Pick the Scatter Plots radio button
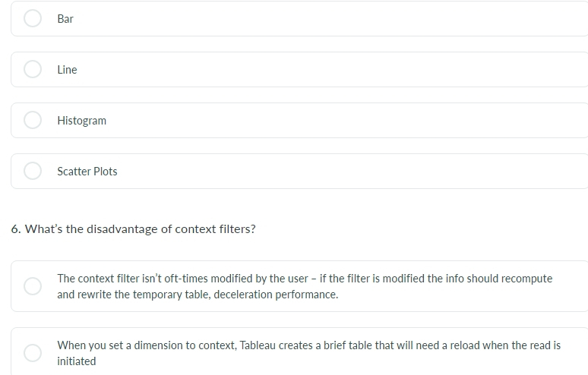Screen dimensions: 588x375 pos(33,171)
